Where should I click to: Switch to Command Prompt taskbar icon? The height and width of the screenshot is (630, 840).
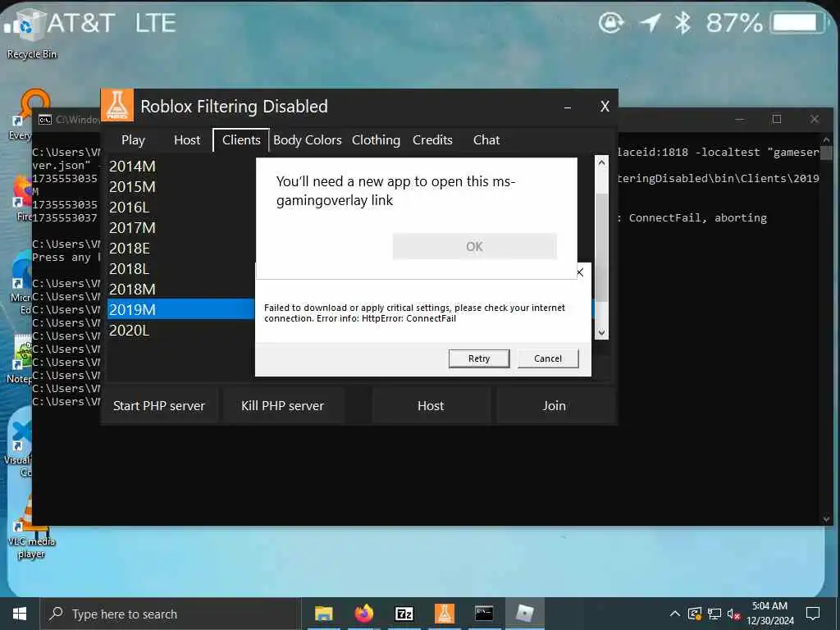coord(484,614)
